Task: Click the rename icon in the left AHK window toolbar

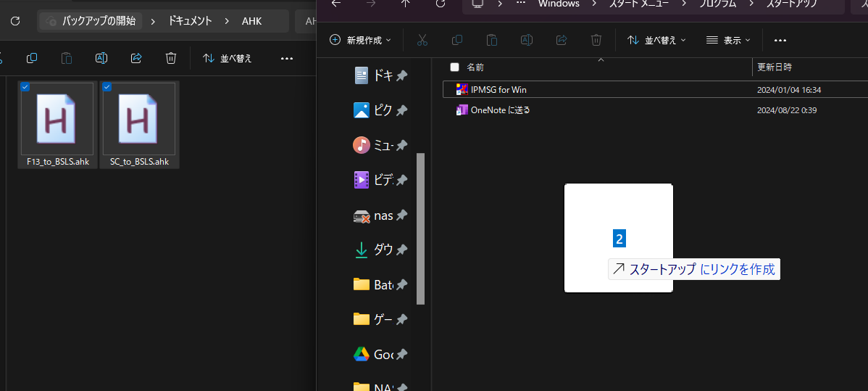Action: 101,58
